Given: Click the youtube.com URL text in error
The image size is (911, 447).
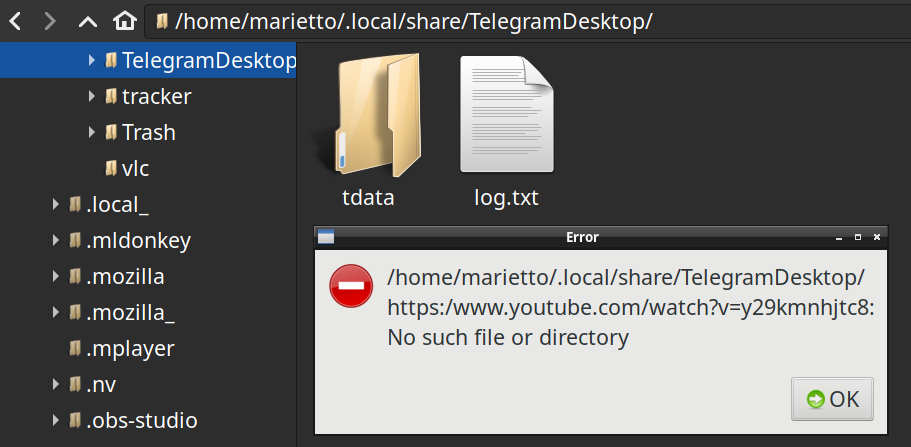Looking at the screenshot, I should point(631,308).
